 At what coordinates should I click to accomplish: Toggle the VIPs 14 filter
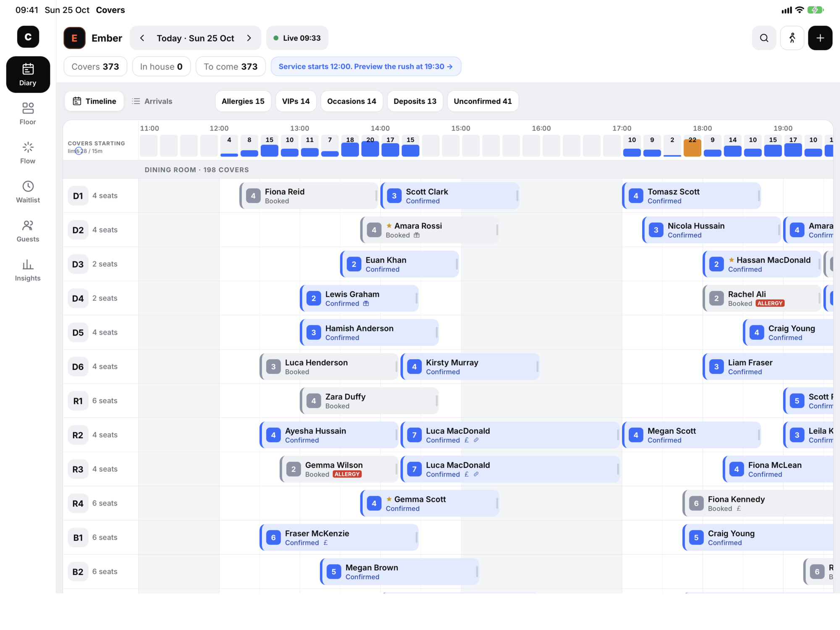296,101
